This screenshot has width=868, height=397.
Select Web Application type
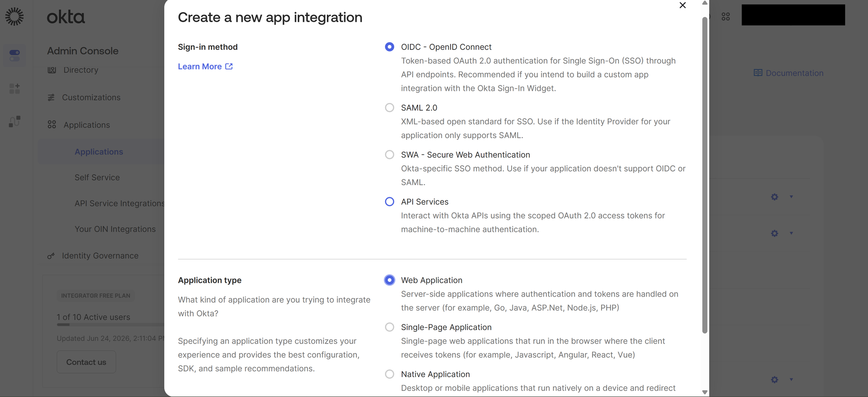389,280
